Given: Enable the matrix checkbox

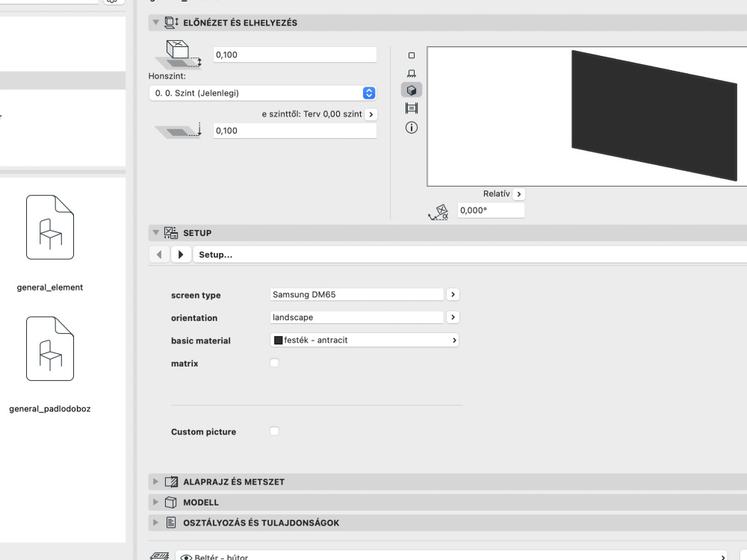Looking at the screenshot, I should tap(274, 363).
